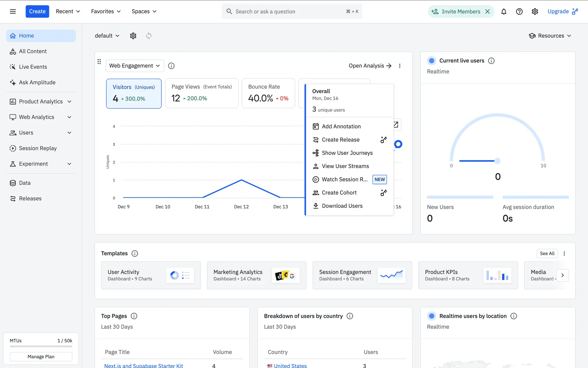Toggle the hamburger navigation menu
Viewport: 588px width, 368px height.
pyautogui.click(x=13, y=12)
